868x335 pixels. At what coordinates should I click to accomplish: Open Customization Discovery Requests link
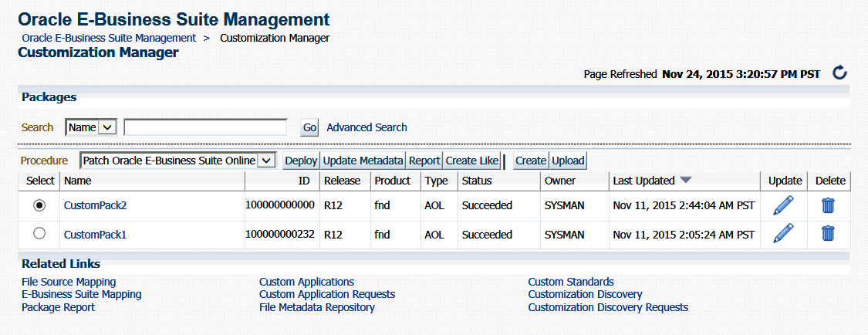pyautogui.click(x=609, y=306)
